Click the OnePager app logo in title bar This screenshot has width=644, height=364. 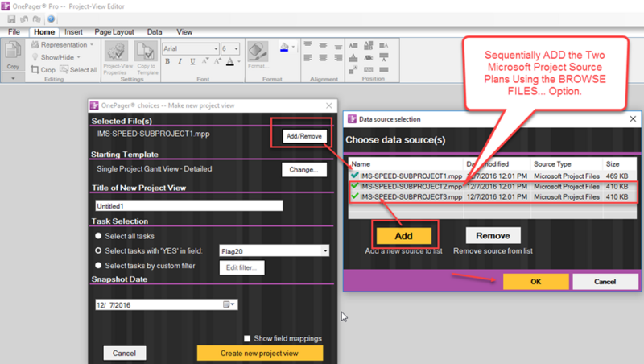6,6
